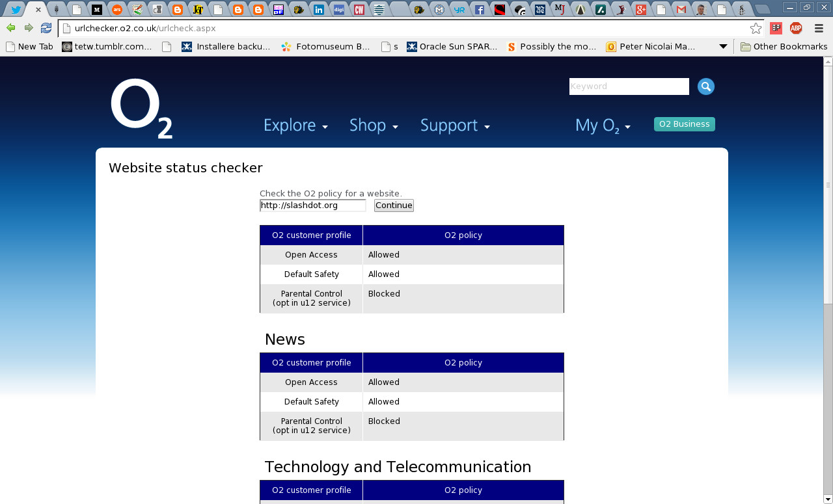Expand the Explore menu
Image resolution: width=833 pixels, height=504 pixels.
coord(295,126)
